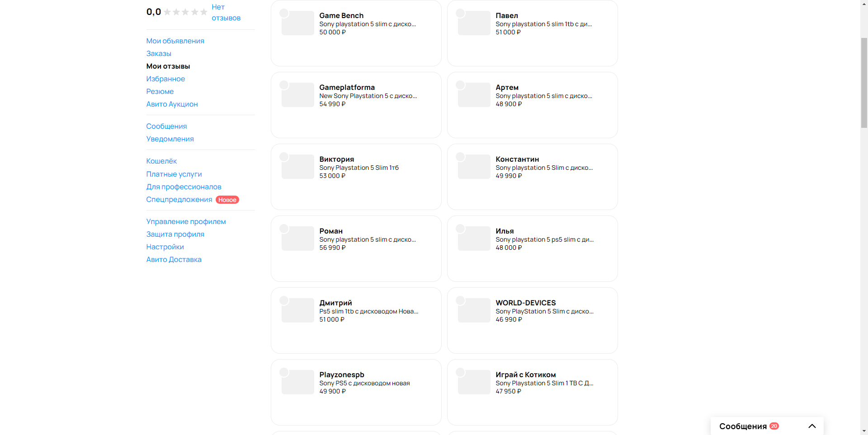Click scrollbar up arrow

click(x=864, y=4)
